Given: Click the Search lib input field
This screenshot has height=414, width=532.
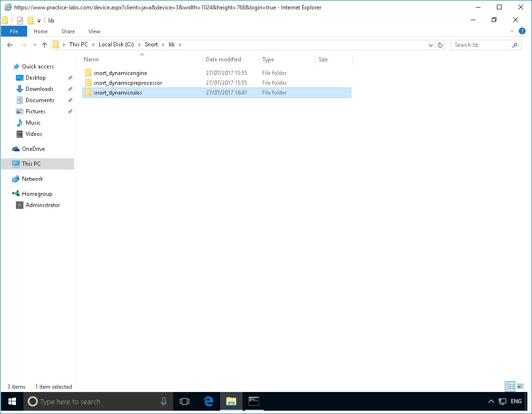Looking at the screenshot, I should (x=481, y=45).
